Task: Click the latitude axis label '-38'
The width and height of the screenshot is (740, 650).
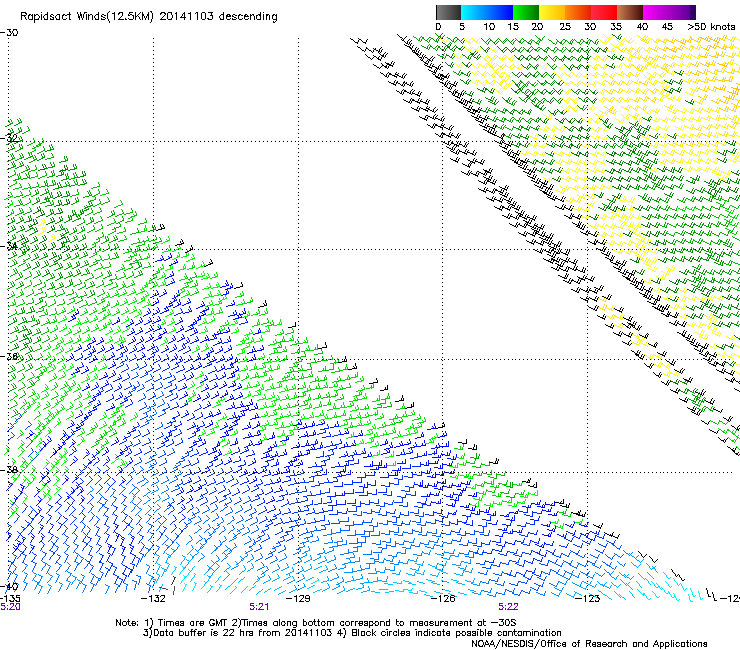Action: click(x=9, y=470)
